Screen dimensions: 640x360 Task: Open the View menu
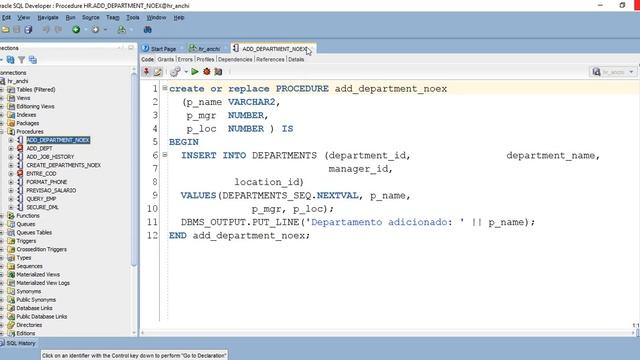[23, 18]
